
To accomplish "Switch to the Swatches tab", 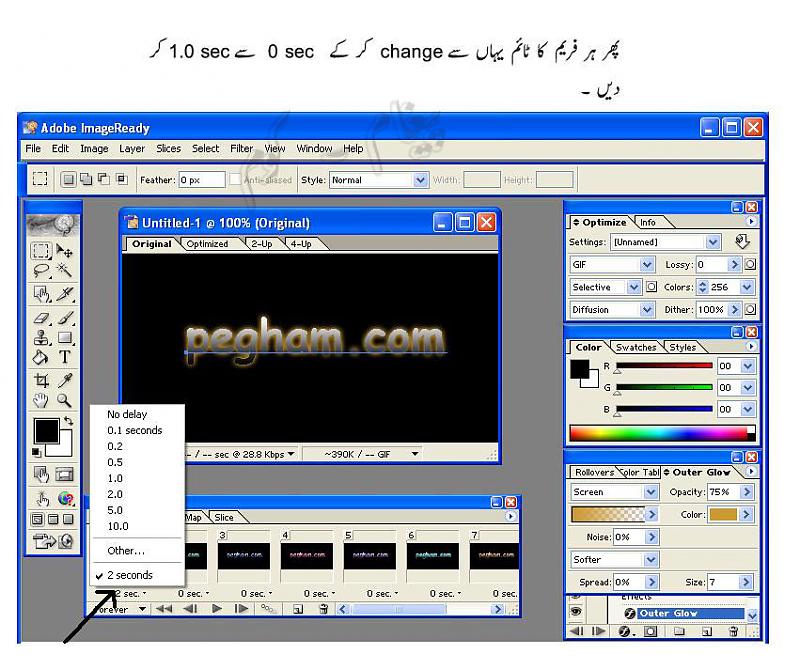I will pyautogui.click(x=636, y=347).
